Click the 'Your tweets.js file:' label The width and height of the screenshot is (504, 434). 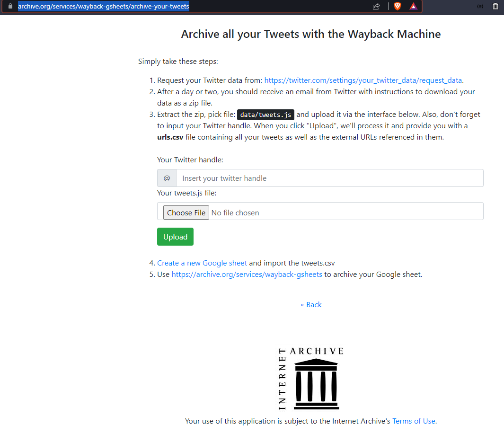(187, 193)
